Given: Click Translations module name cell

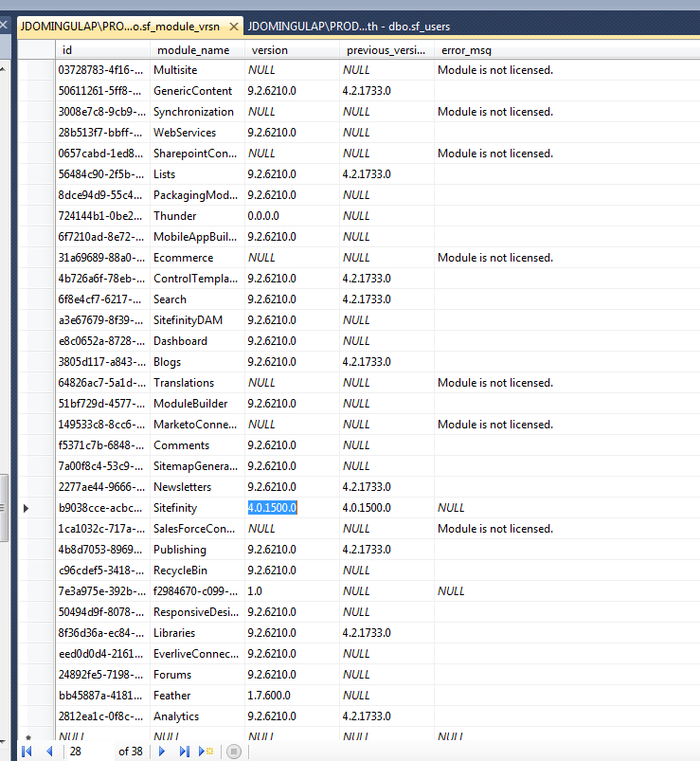Looking at the screenshot, I should point(197,383).
